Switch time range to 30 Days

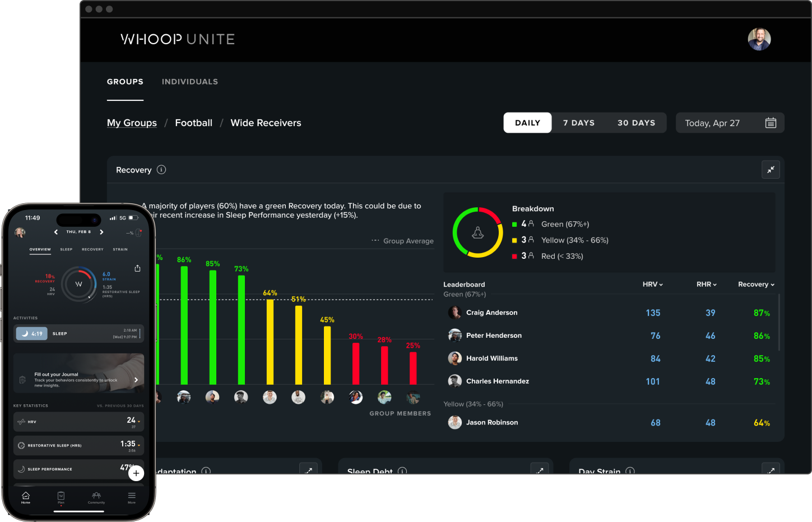pos(636,123)
